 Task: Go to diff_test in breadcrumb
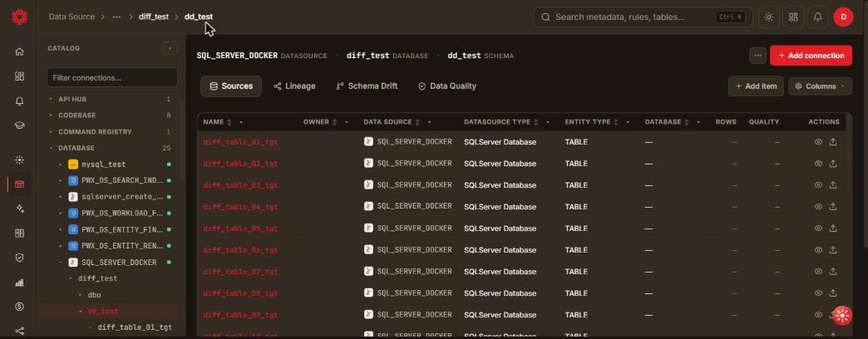pyautogui.click(x=153, y=17)
